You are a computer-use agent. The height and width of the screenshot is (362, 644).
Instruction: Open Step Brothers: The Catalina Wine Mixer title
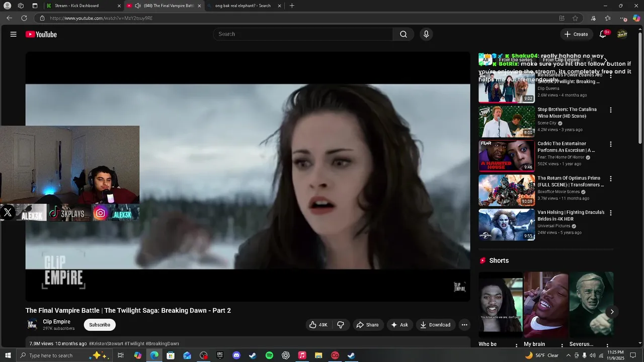pyautogui.click(x=567, y=113)
